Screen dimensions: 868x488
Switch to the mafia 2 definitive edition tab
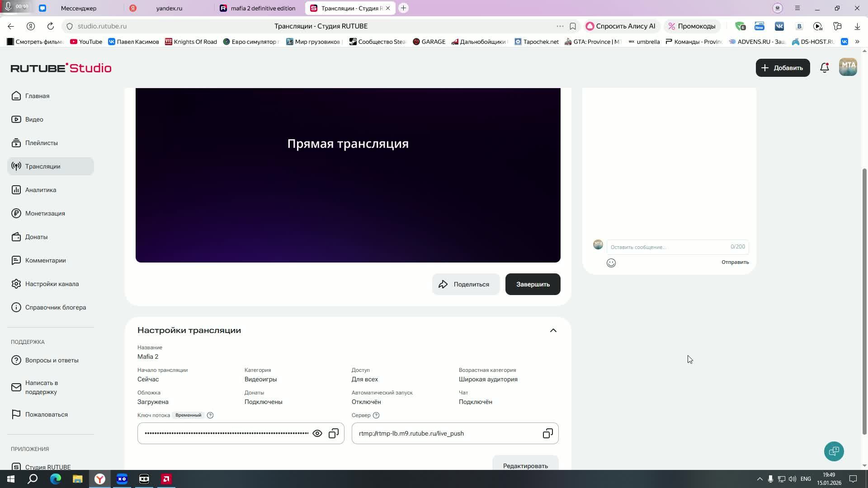coord(262,8)
